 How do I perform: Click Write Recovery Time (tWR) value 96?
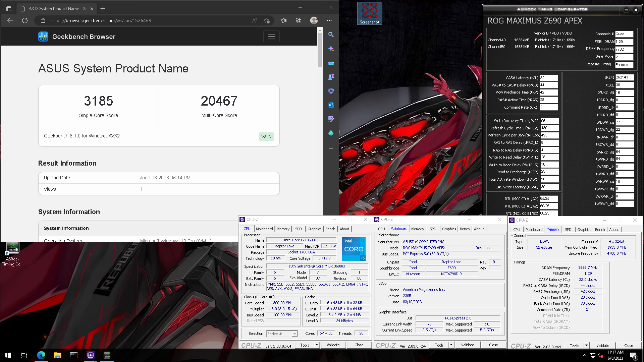click(x=549, y=121)
